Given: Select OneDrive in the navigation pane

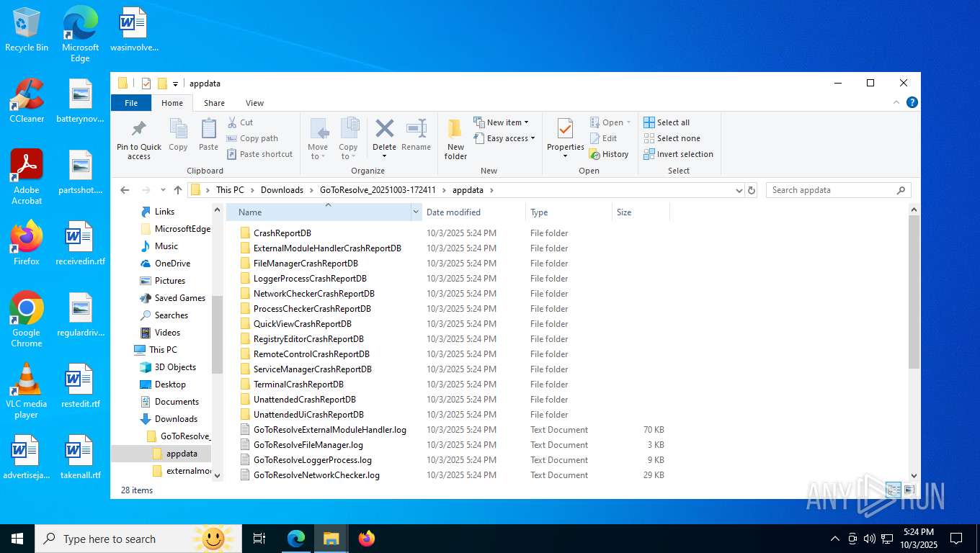Looking at the screenshot, I should pos(172,264).
